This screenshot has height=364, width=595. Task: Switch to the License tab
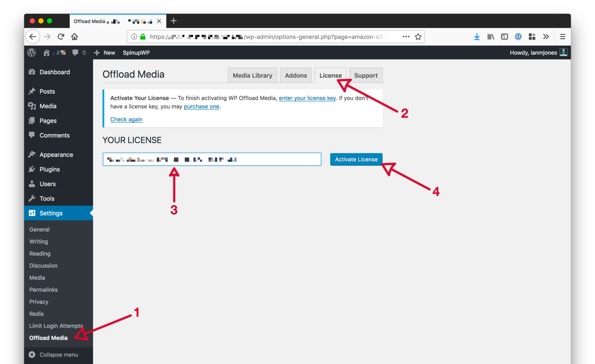330,76
